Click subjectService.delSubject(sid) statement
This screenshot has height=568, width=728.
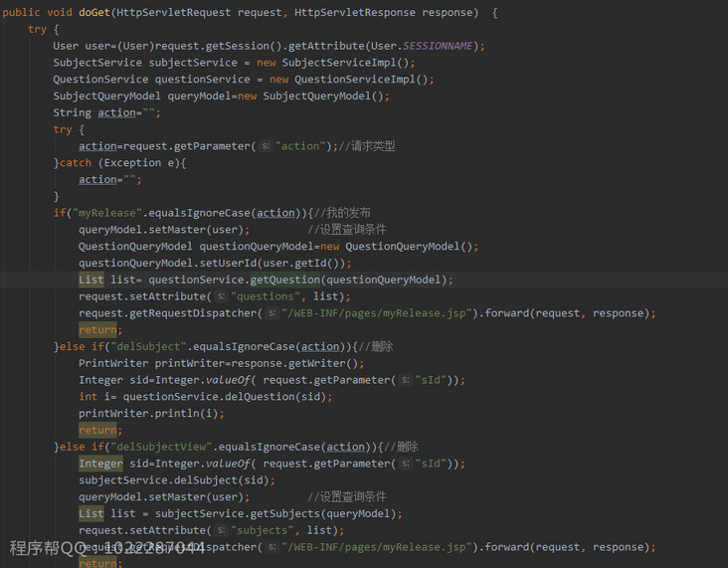click(x=177, y=480)
